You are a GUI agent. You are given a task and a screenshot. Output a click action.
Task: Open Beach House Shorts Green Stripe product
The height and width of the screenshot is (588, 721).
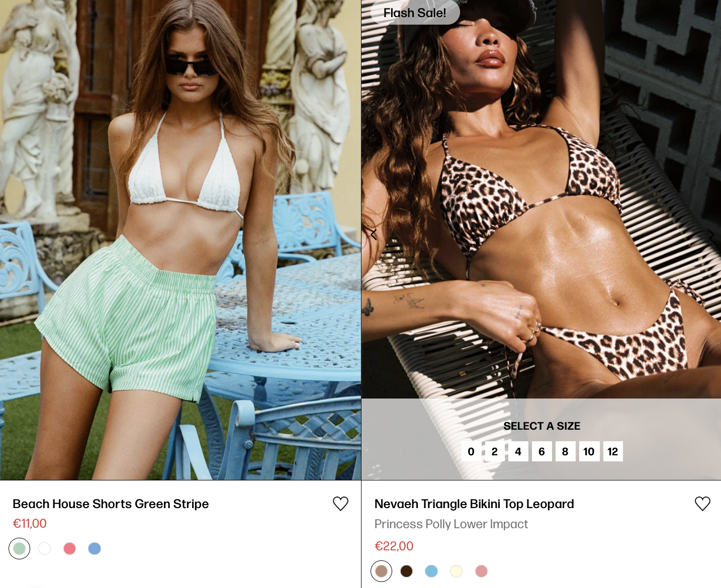point(111,504)
